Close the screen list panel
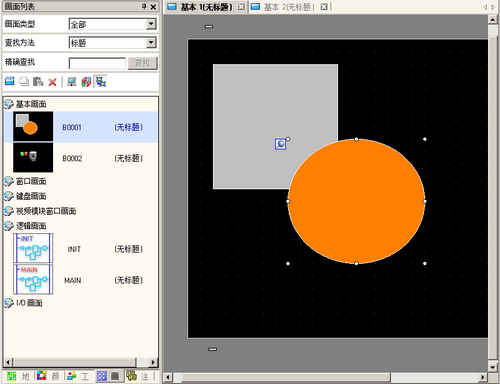Image resolution: width=500 pixels, height=384 pixels. click(153, 6)
